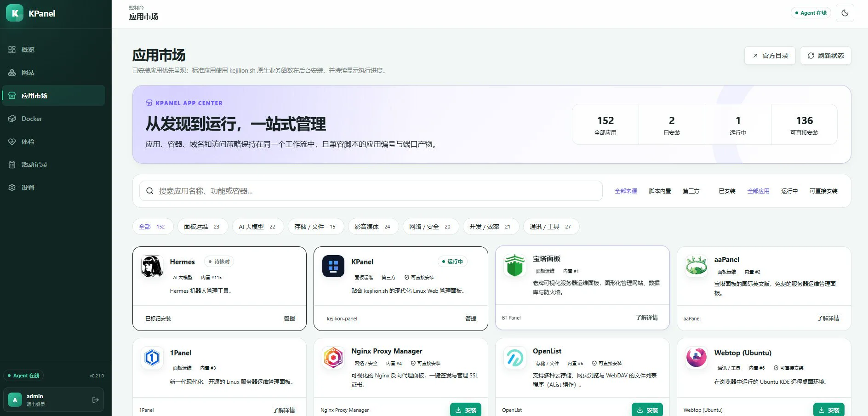Viewport: 868px width, 416px height.
Task: Click the Nginx Proxy Manager title
Action: (387, 351)
